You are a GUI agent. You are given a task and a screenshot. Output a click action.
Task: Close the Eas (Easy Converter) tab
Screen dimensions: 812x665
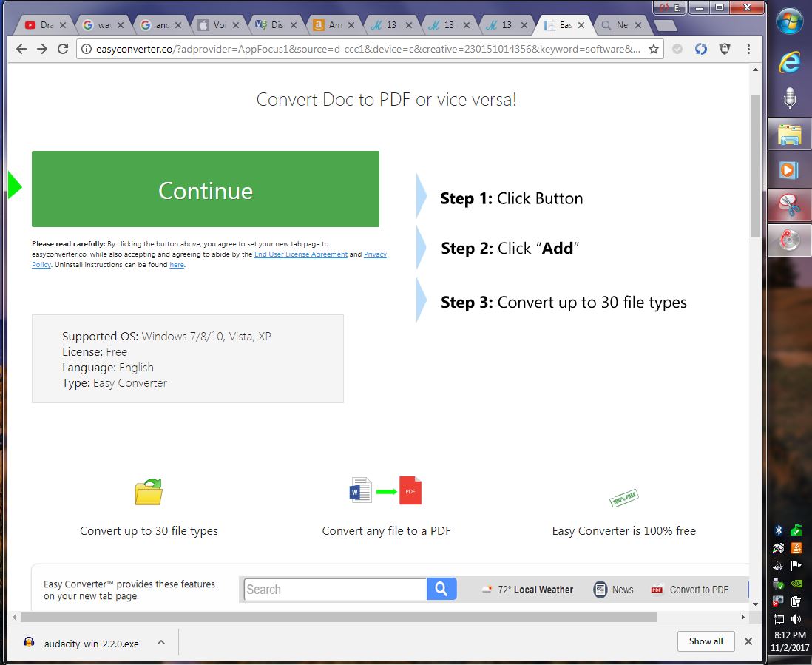coord(581,25)
